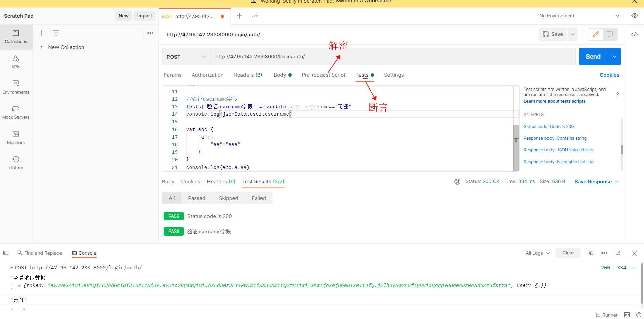
Task: Switch to comments mode icon
Action: click(610, 34)
